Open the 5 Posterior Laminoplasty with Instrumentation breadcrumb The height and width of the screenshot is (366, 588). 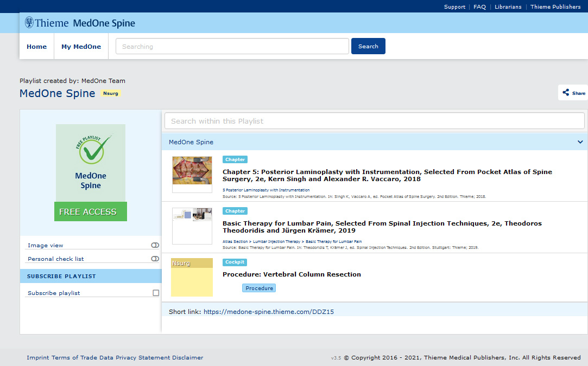(x=266, y=190)
